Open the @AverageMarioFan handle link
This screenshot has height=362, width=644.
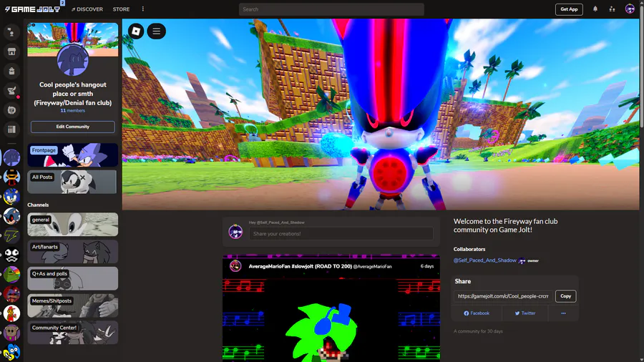point(373,266)
